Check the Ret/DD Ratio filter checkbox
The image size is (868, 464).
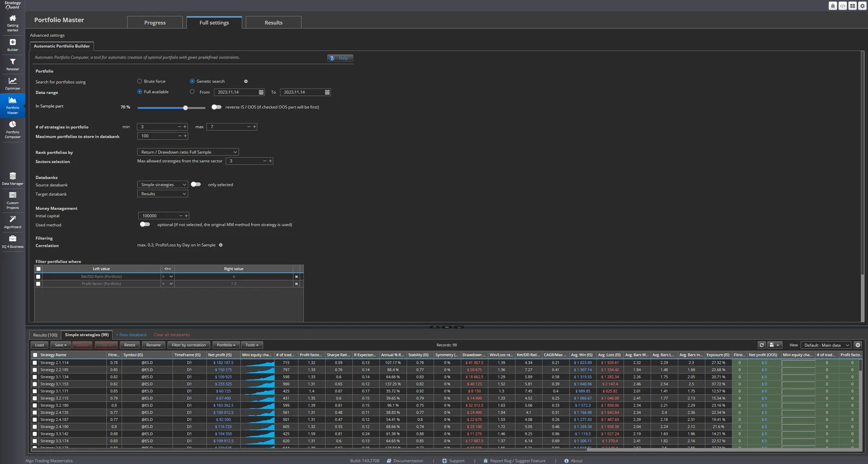pos(38,276)
